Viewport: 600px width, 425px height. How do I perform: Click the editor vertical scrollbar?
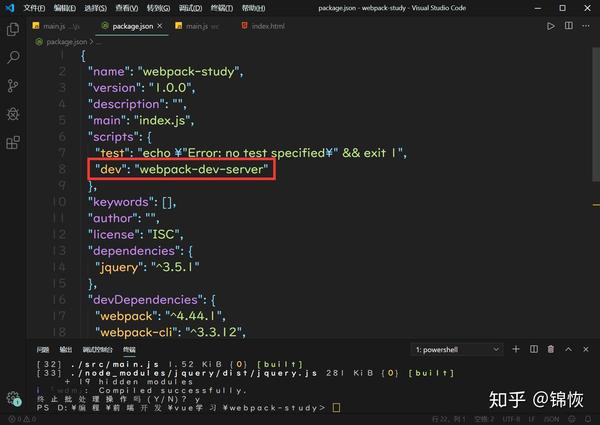[x=596, y=115]
